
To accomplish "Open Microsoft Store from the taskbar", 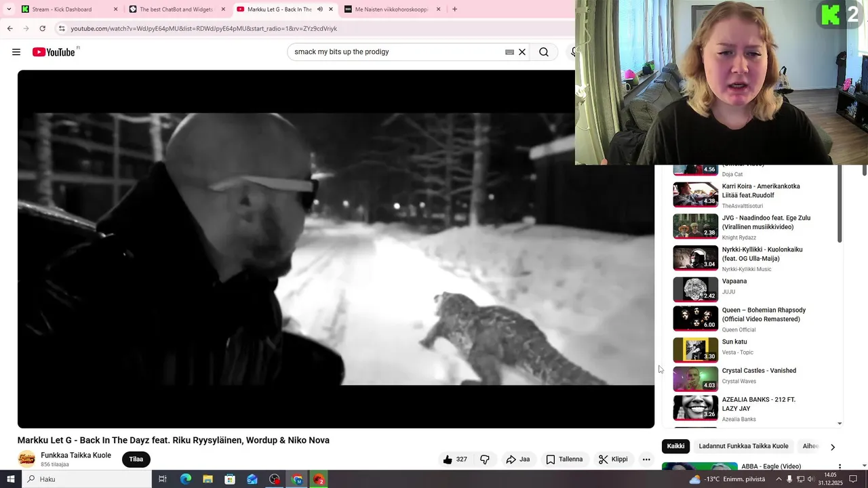I will (x=230, y=479).
